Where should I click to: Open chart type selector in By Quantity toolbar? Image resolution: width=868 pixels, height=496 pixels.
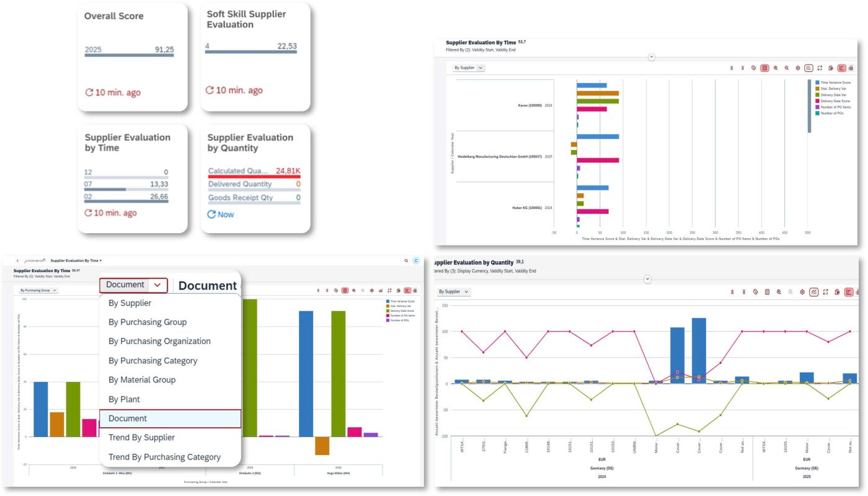point(814,292)
